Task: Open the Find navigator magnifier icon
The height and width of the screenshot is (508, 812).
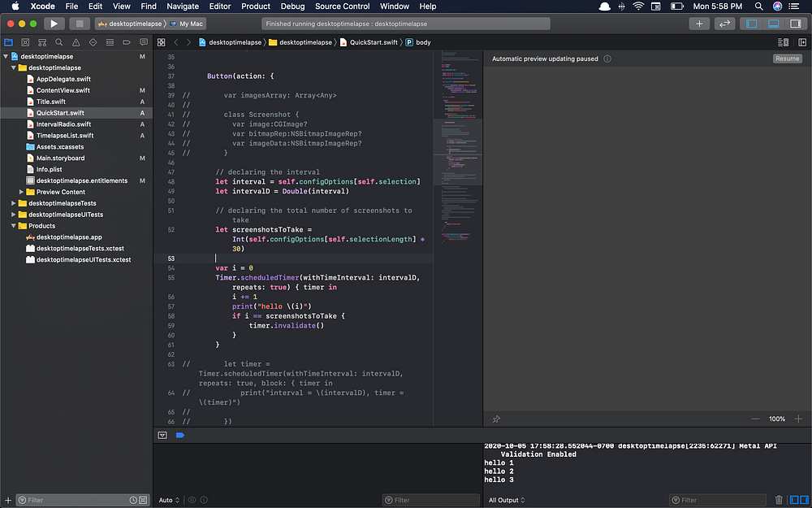Action: (59, 42)
